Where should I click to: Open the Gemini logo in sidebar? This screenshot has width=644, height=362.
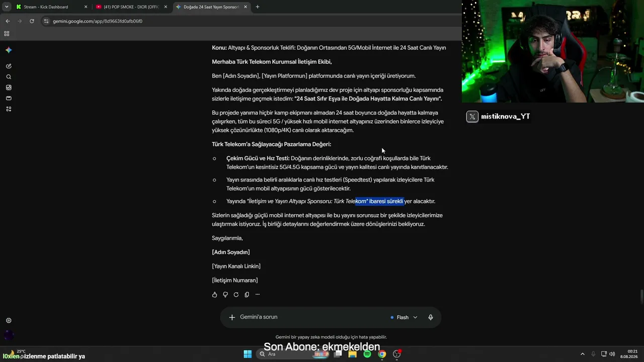pos(9,50)
